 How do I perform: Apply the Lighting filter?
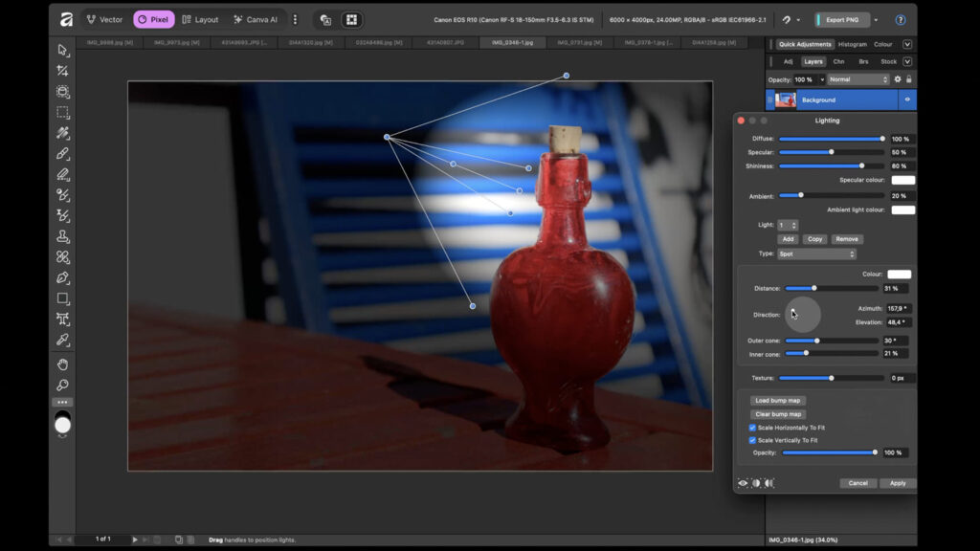[897, 483]
